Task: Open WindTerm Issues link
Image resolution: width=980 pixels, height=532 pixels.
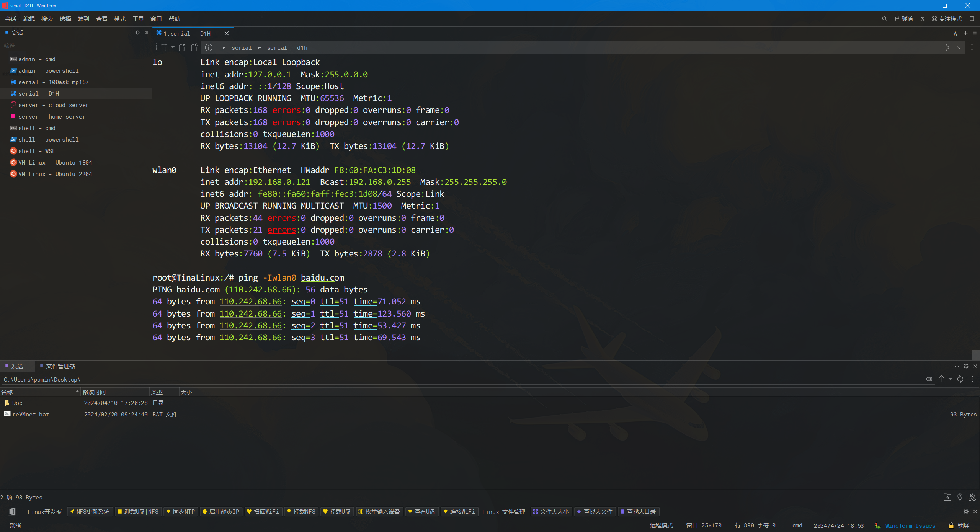Action: click(x=910, y=525)
